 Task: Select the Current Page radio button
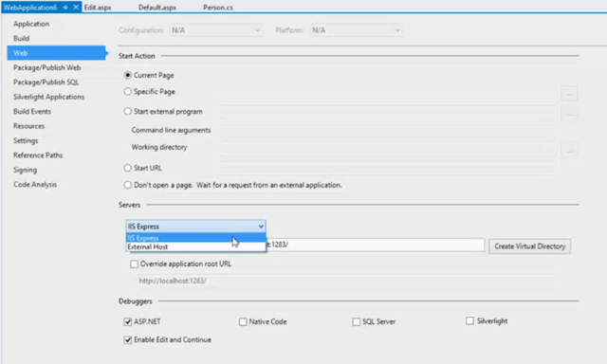click(x=127, y=75)
